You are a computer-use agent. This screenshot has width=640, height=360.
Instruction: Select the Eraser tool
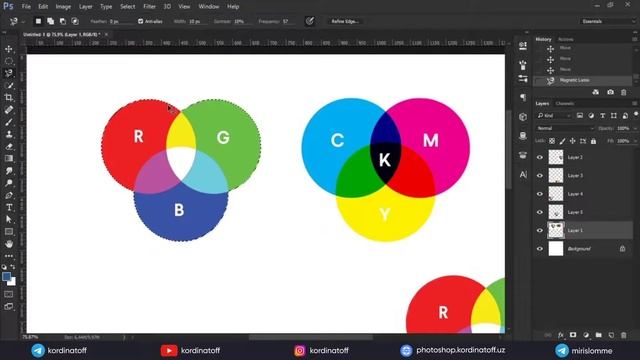(x=9, y=147)
